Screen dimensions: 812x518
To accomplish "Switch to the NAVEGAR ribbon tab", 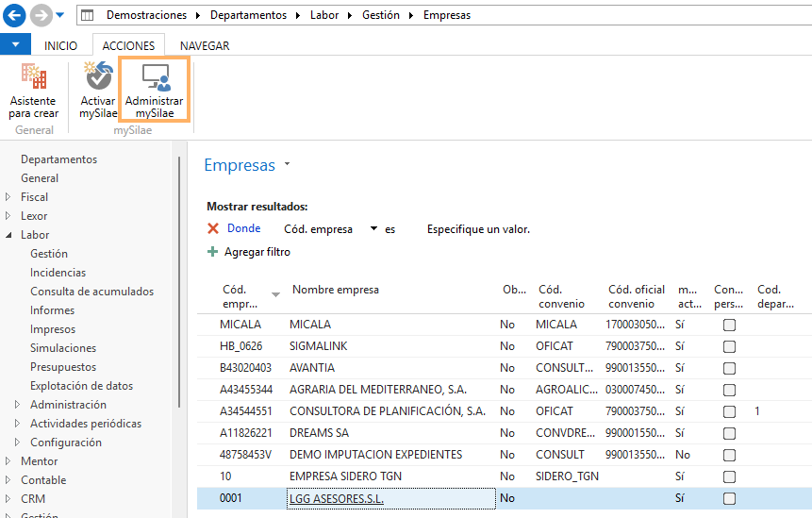I will (205, 45).
